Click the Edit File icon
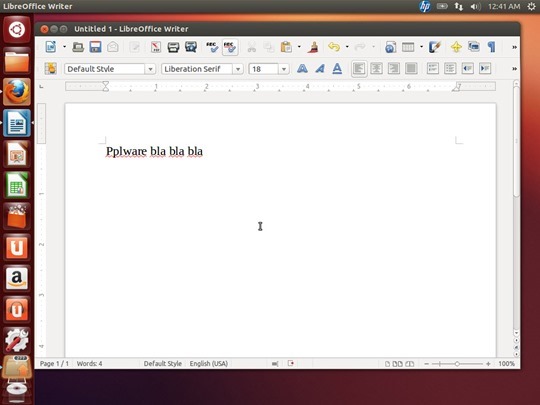Viewport: 540px width, 405px height. [x=135, y=47]
